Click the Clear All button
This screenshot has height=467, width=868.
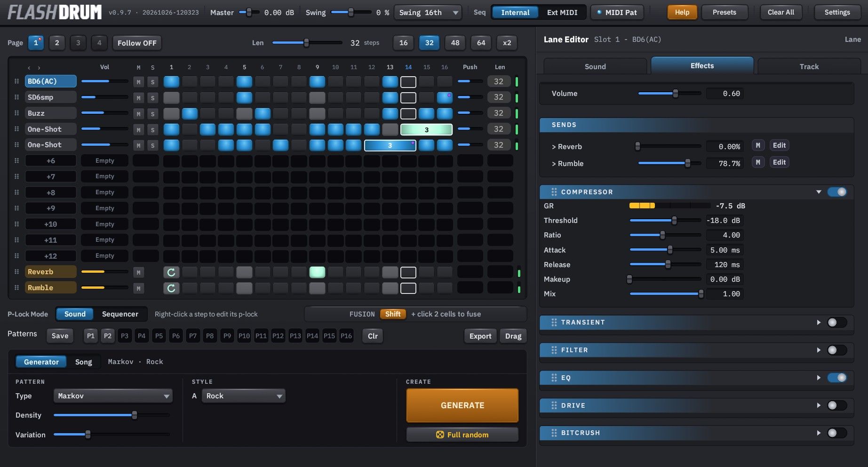click(x=781, y=13)
